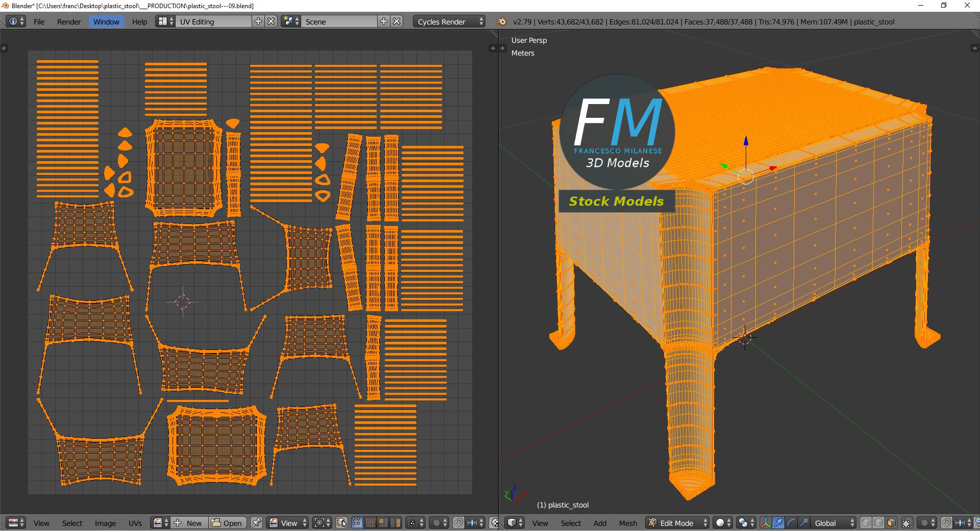Open the UV editor Select menu
The height and width of the screenshot is (531, 980).
(72, 523)
